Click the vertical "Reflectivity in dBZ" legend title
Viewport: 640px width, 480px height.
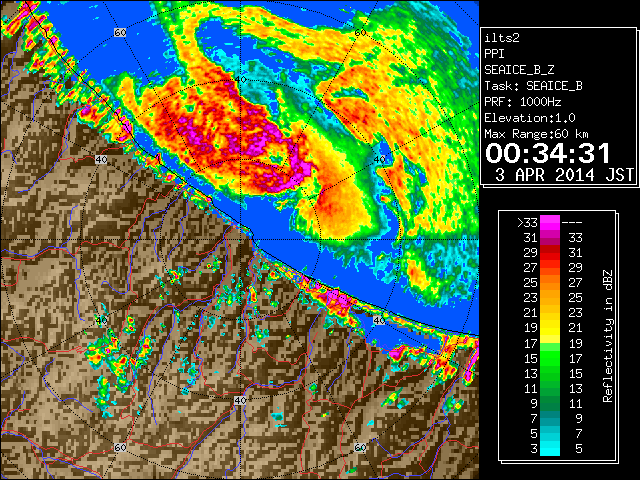click(607, 336)
